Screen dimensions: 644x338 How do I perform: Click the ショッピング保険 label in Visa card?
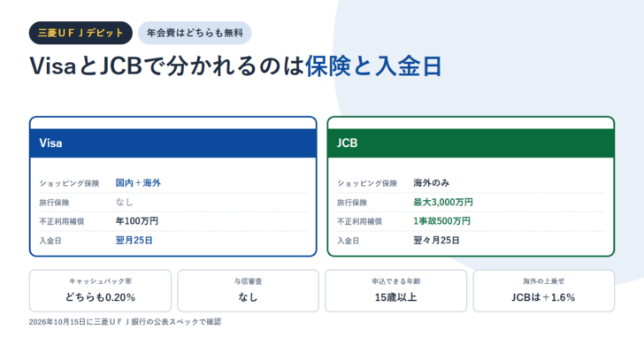pos(69,183)
